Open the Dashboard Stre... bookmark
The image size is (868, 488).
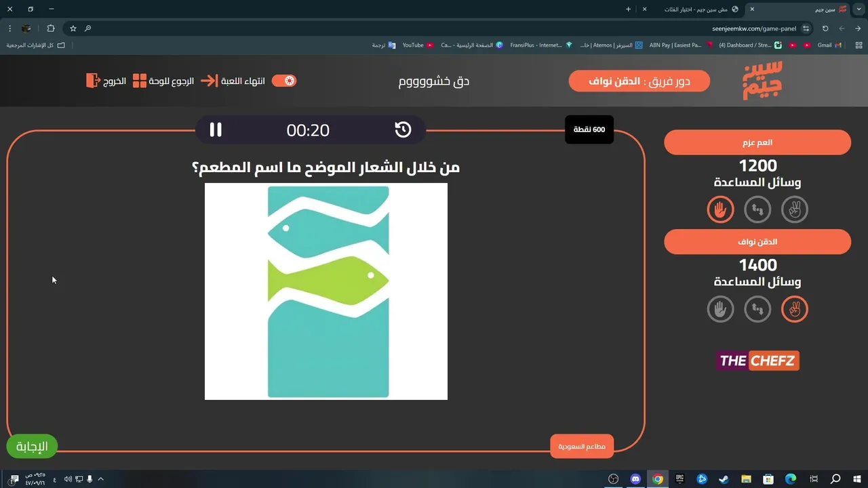click(x=750, y=45)
